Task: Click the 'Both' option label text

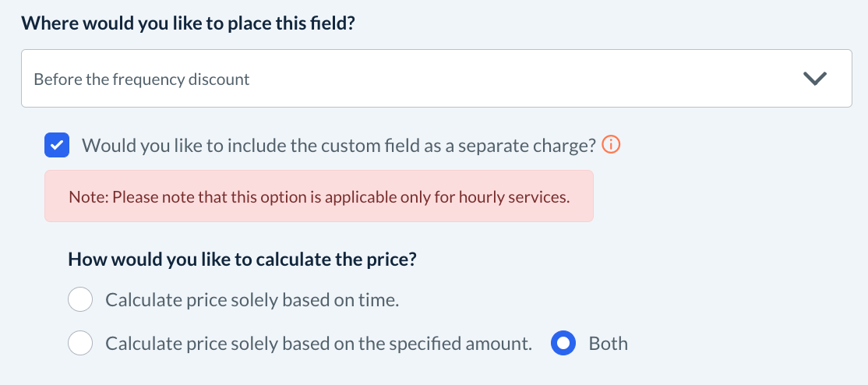Action: 608,343
